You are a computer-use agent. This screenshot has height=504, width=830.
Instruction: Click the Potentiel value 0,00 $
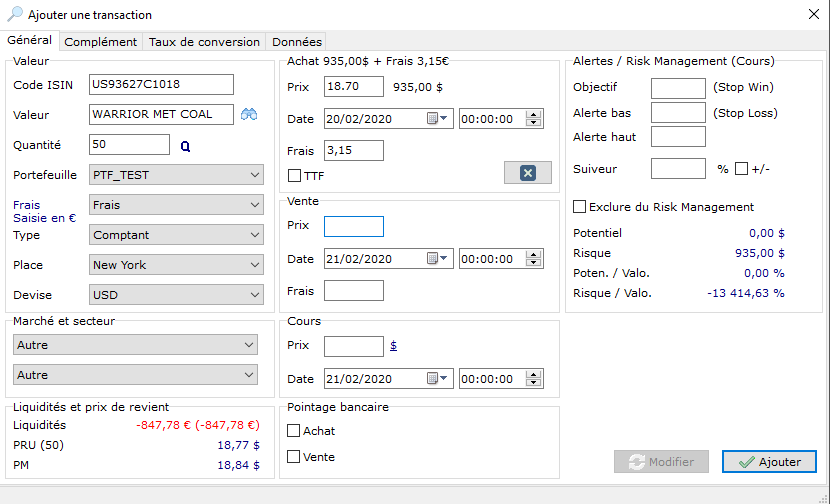[767, 233]
